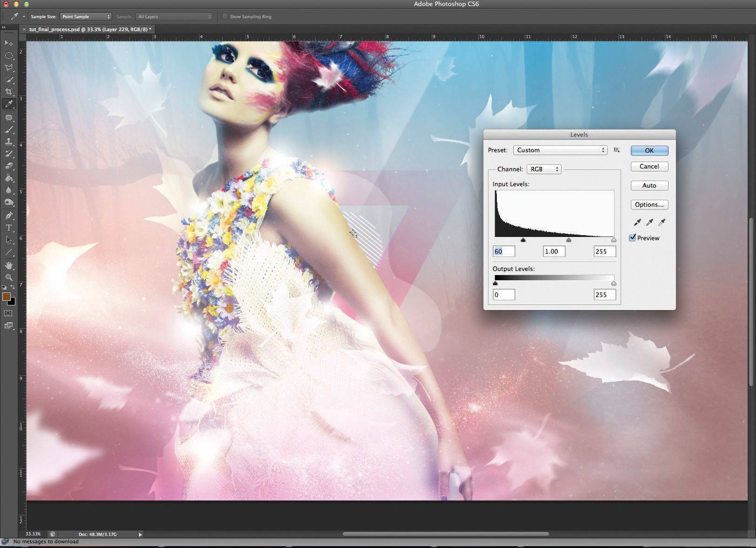Reset default foreground and background colors
Viewport: 756px width, 548px height.
coord(4,287)
